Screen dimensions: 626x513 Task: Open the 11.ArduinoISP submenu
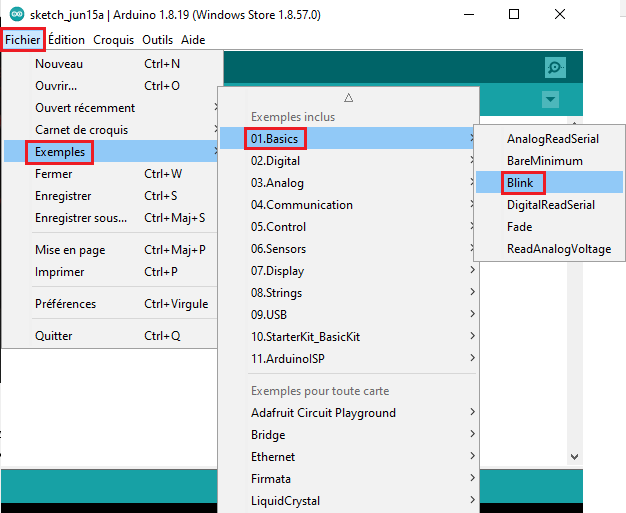point(348,359)
